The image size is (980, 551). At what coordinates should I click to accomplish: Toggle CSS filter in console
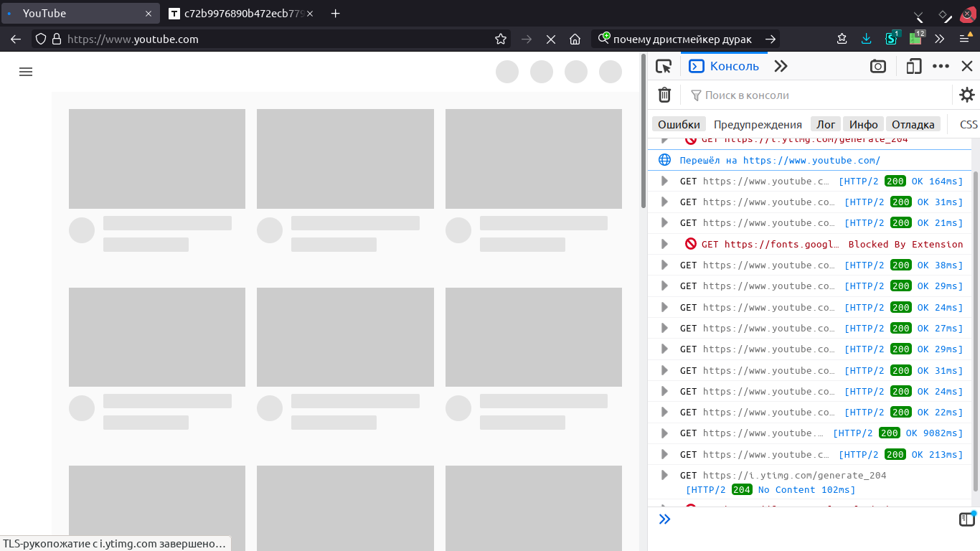click(969, 124)
